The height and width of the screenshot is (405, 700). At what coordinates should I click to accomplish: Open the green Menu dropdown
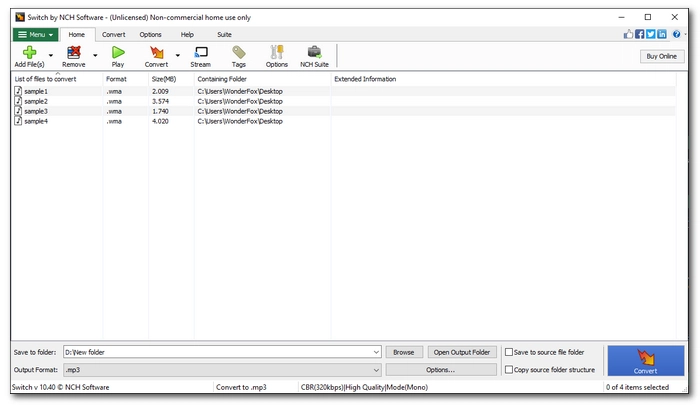pos(35,34)
